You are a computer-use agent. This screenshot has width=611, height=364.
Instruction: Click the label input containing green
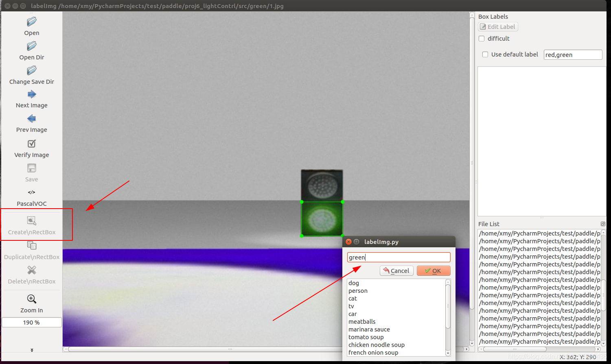(x=399, y=257)
